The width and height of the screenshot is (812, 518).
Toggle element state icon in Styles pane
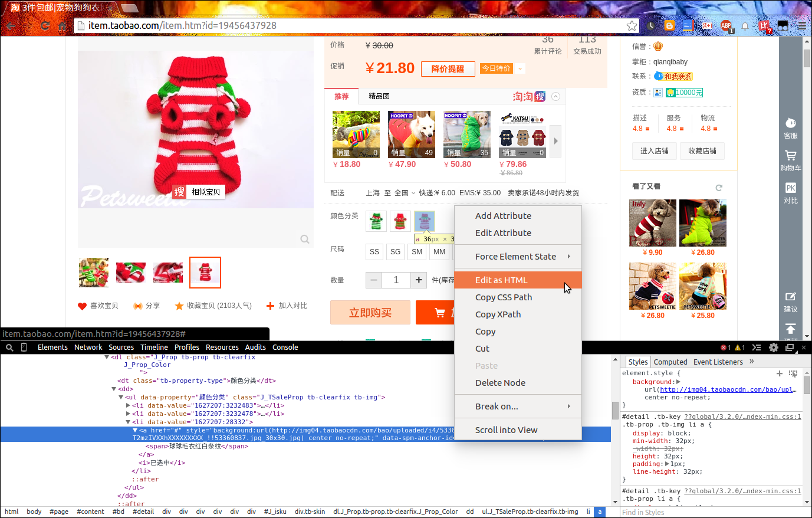pos(793,373)
